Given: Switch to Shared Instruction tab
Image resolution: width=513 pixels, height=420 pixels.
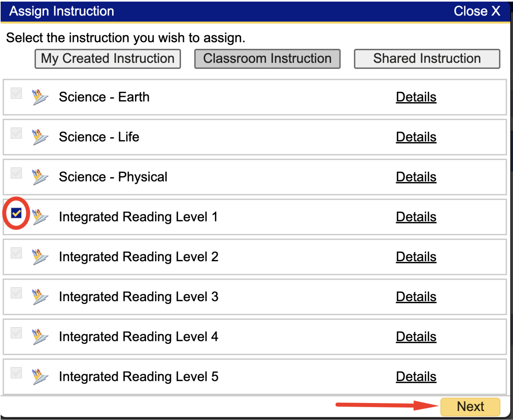Looking at the screenshot, I should pos(427,58).
